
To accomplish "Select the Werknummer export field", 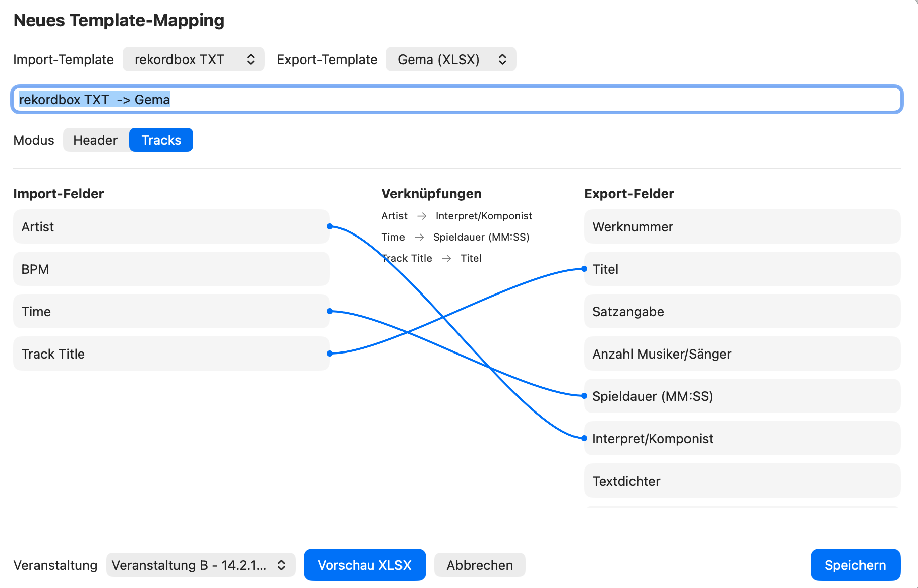I will [741, 227].
